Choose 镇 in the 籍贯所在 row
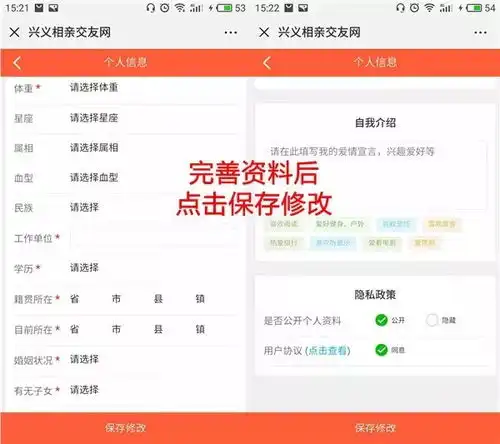 [200, 299]
